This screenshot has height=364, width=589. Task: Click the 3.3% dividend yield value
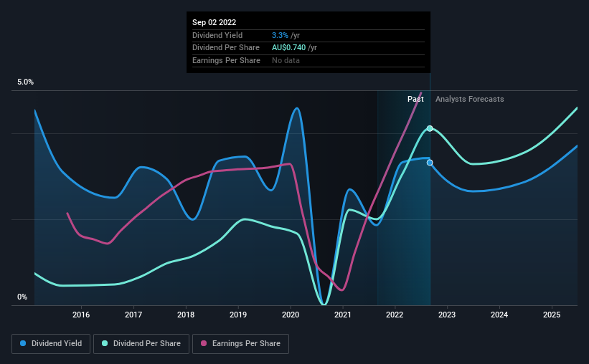tap(280, 35)
